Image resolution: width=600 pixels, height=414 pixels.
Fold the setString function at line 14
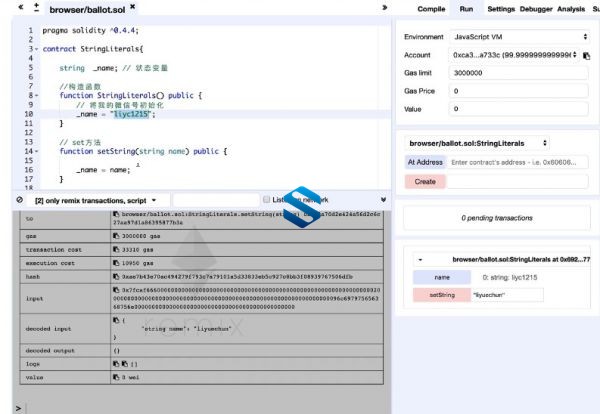(x=37, y=152)
